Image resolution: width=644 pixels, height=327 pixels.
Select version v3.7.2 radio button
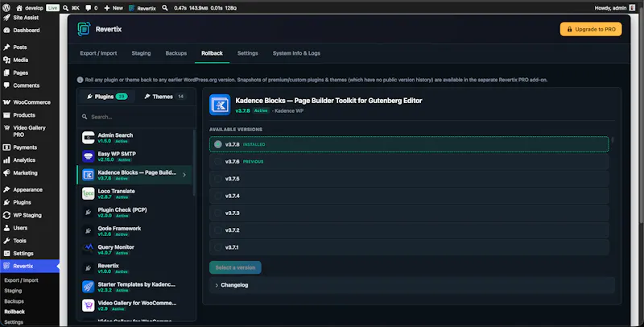(218, 230)
